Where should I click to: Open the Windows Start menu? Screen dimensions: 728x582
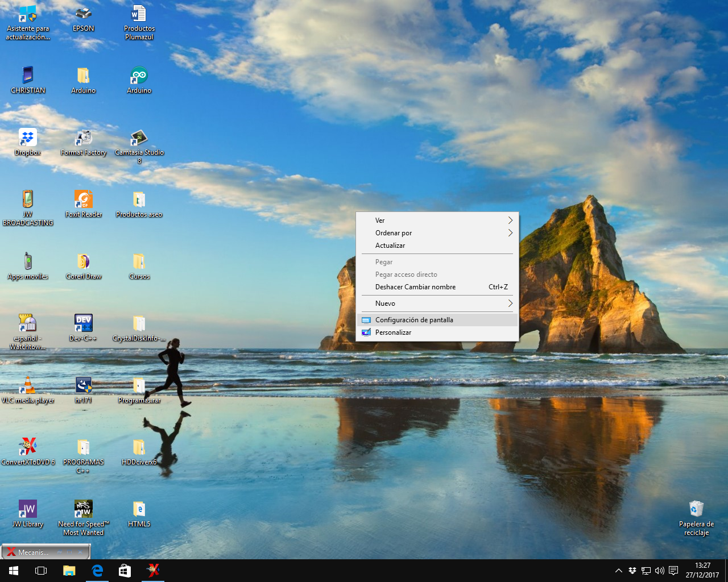click(x=13, y=570)
